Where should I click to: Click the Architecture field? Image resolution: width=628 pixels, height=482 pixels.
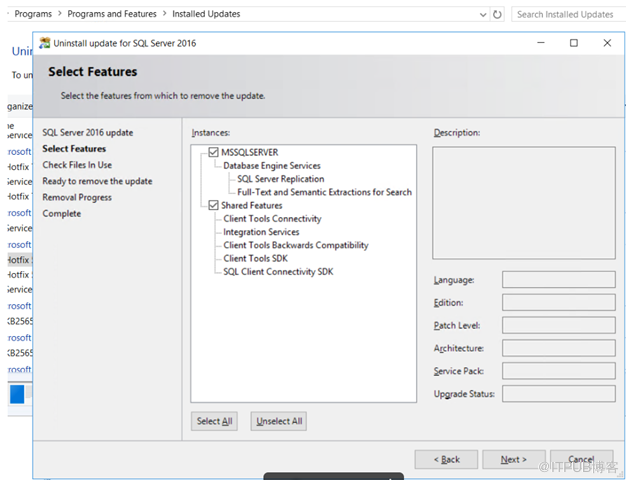coord(559,348)
